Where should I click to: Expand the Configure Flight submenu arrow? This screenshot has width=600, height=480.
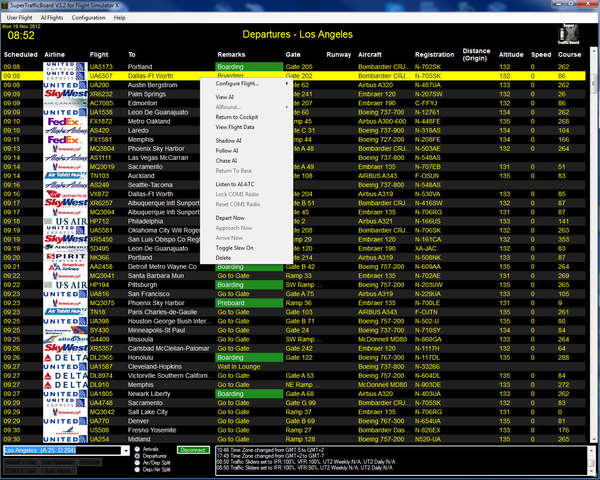click(x=287, y=83)
